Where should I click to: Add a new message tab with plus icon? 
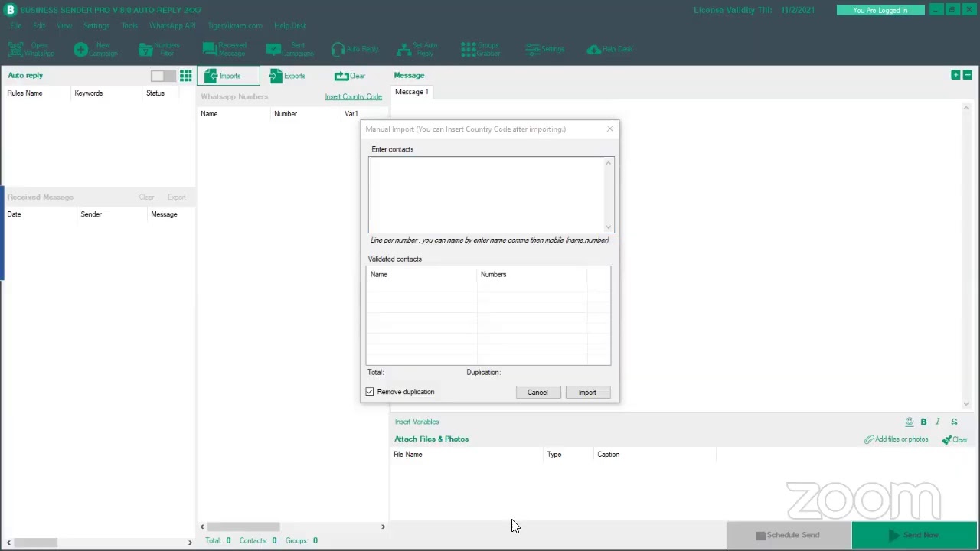tap(955, 75)
